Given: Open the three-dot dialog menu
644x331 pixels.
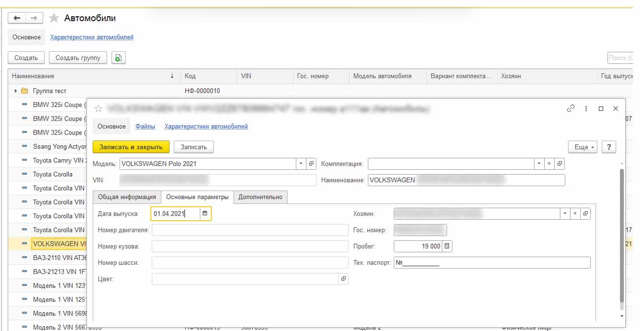Looking at the screenshot, I should [586, 109].
